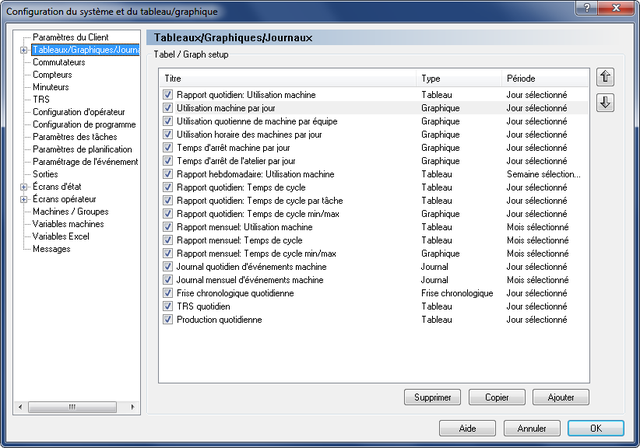
Task: Select Messages in the tree
Action: click(51, 249)
